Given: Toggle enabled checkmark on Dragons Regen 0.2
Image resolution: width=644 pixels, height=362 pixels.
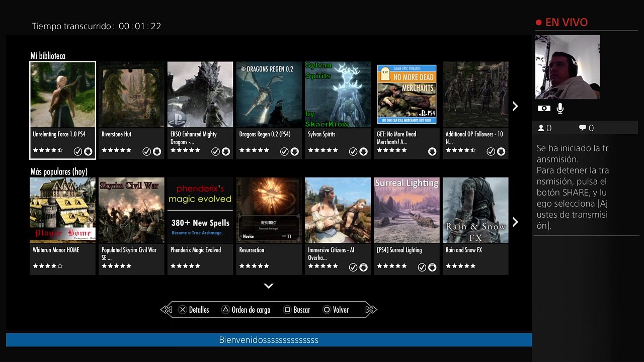Looking at the screenshot, I should (284, 151).
